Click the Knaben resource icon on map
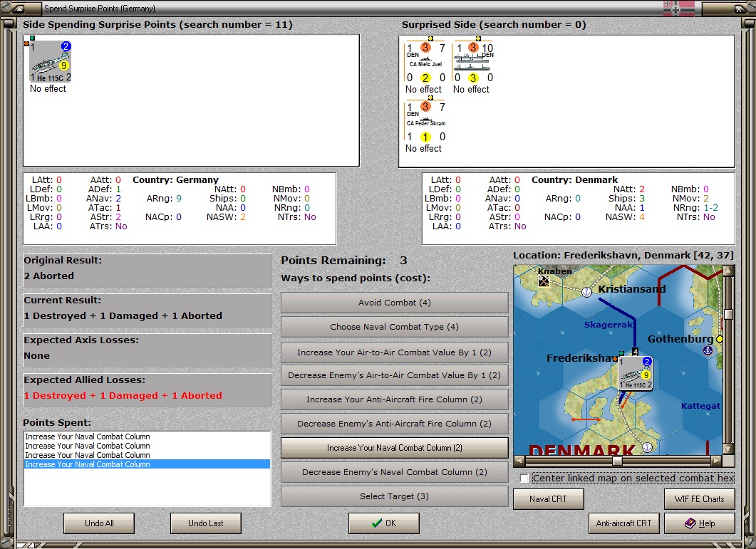 (x=544, y=281)
